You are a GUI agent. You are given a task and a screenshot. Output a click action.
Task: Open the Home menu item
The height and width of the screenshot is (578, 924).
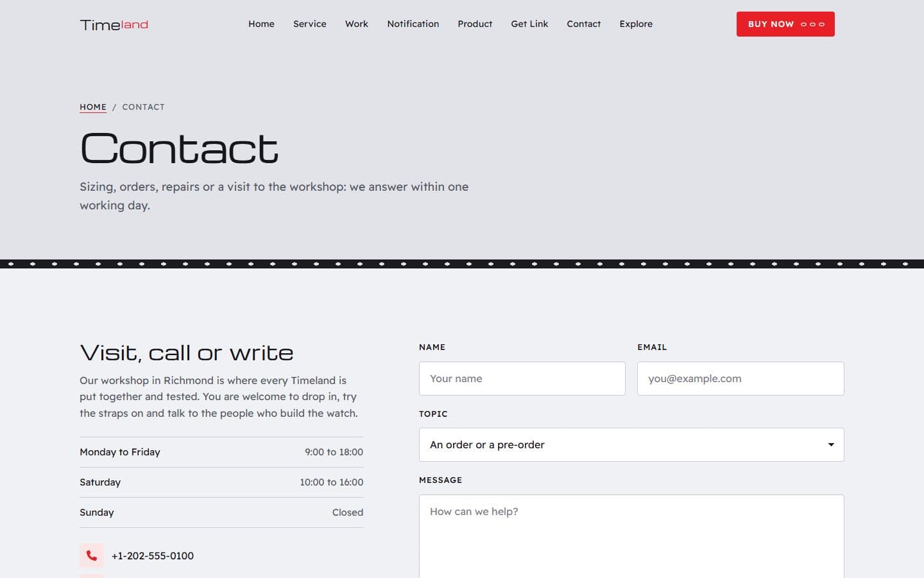(261, 24)
